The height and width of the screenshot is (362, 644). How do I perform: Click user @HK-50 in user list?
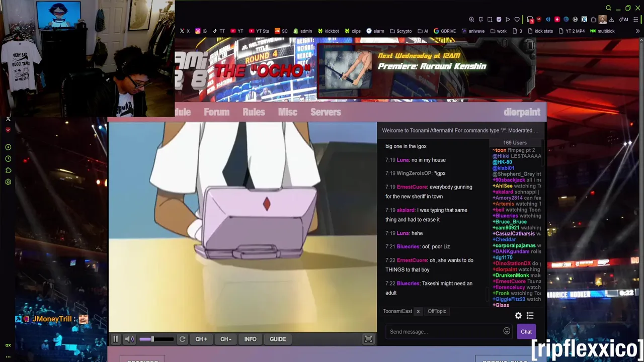502,162
